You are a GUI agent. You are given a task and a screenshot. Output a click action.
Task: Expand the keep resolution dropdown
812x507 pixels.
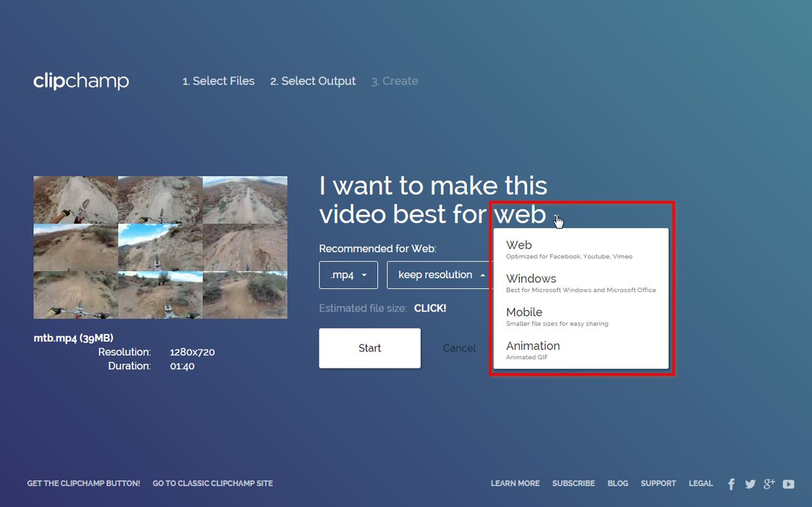point(441,275)
